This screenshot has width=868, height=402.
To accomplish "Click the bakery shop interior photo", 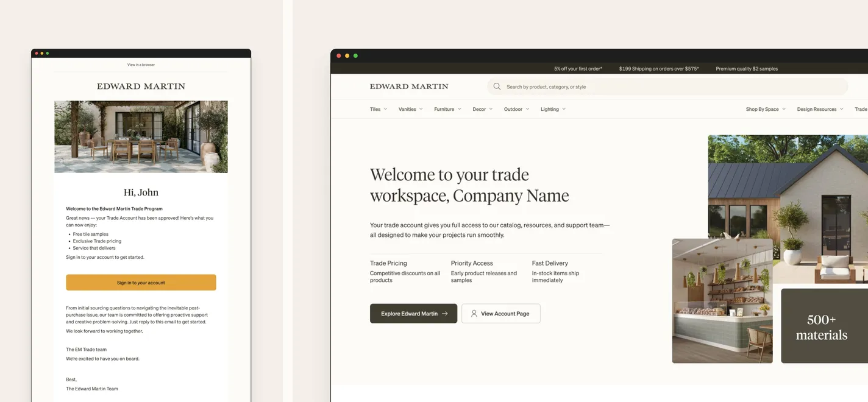I will 722,301.
